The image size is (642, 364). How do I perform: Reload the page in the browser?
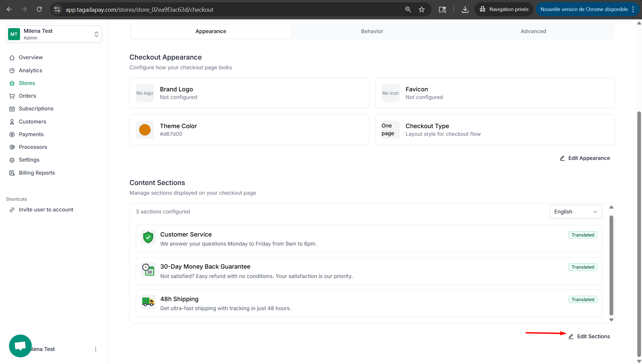click(x=39, y=9)
